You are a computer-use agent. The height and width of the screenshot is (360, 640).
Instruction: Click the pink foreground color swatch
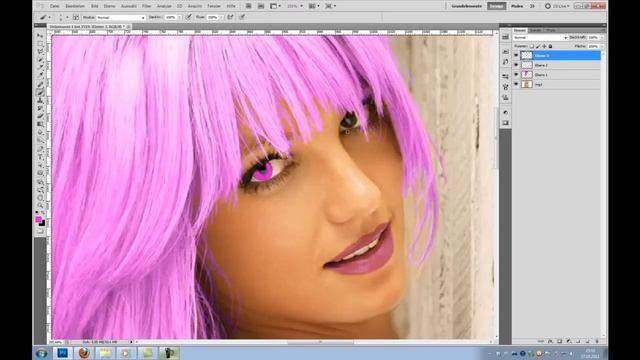pos(39,220)
